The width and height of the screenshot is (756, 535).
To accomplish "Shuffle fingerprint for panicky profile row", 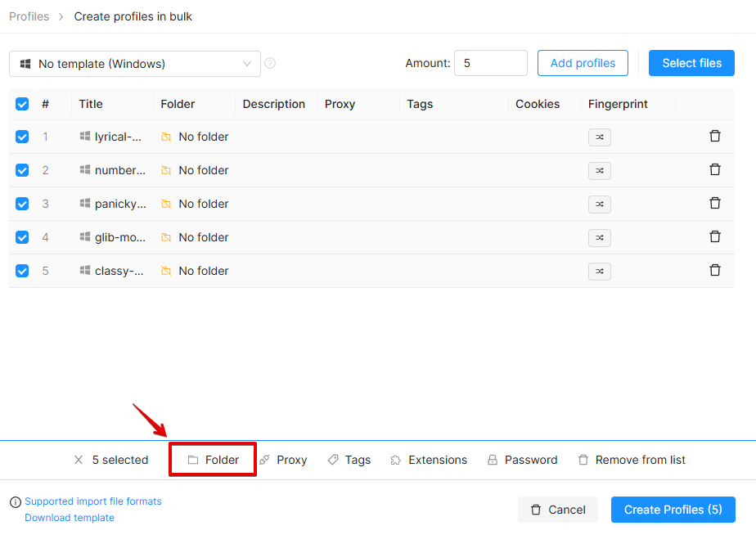I will tap(599, 205).
